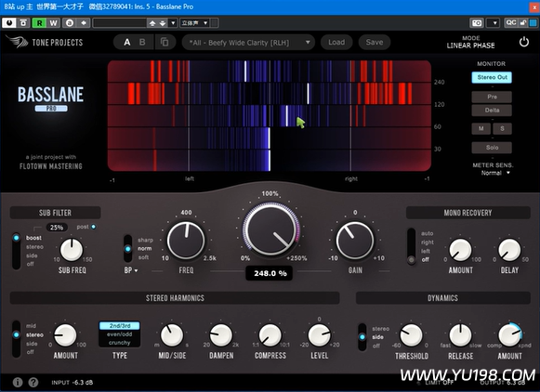Click the host bypass effect icon
Viewport: 540px width, 392px height.
click(23, 23)
